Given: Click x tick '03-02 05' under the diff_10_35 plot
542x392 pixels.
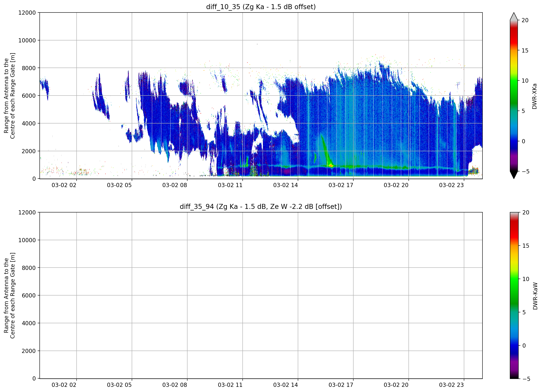Looking at the screenshot, I should [119, 185].
